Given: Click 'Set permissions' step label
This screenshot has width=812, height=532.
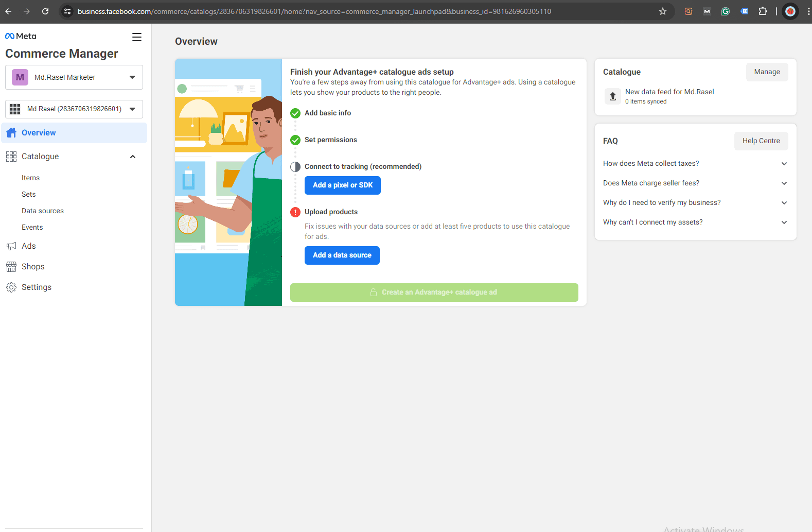Looking at the screenshot, I should click(331, 140).
